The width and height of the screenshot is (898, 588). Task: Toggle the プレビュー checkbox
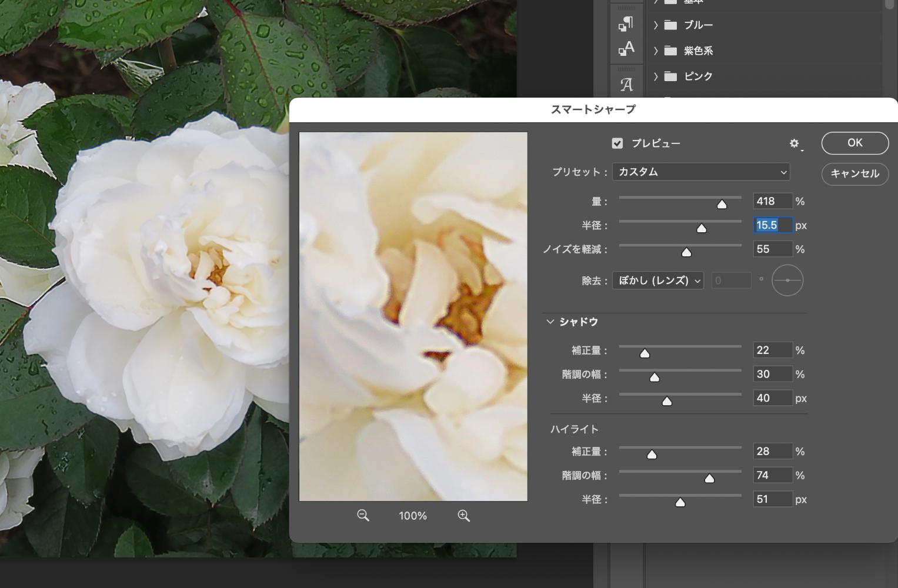617,143
